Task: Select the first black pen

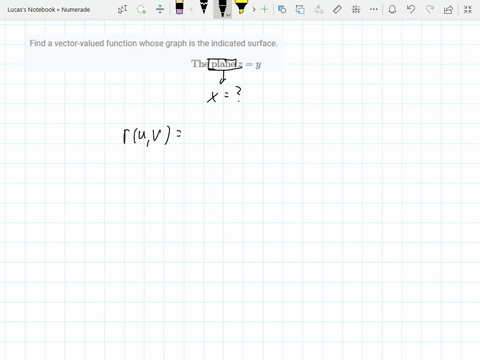Action: (204, 7)
